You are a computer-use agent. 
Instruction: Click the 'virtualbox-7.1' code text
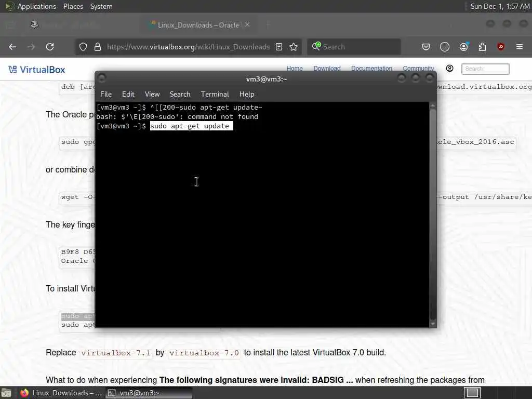(x=116, y=353)
